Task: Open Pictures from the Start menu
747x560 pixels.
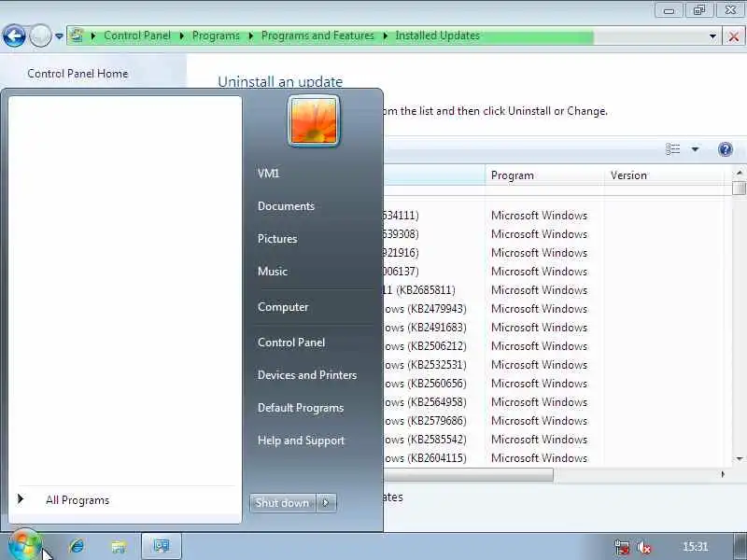Action: click(277, 239)
